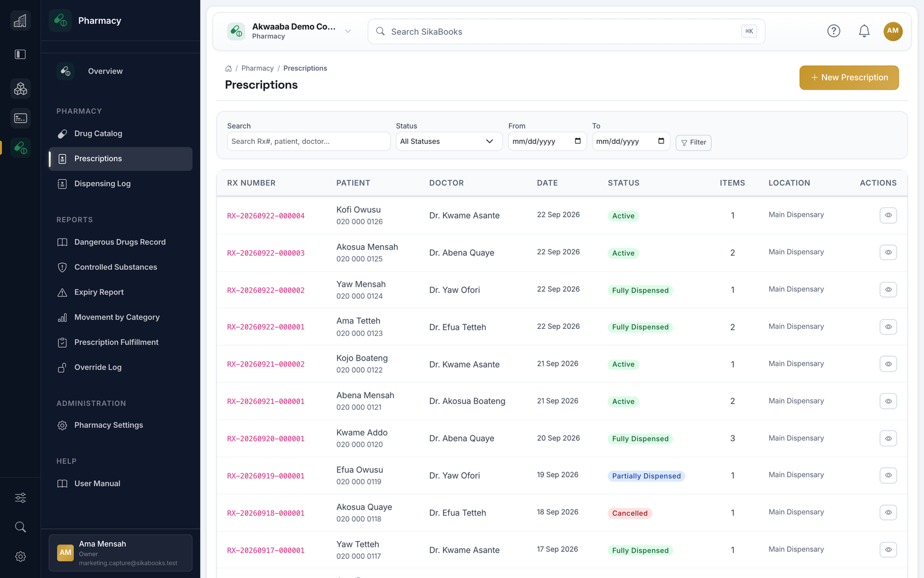924x578 pixels.
Task: Open Pharmacy Settings
Action: 121,425
